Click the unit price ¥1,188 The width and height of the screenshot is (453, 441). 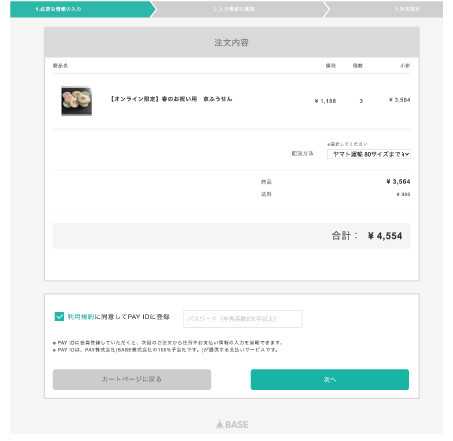[325, 101]
